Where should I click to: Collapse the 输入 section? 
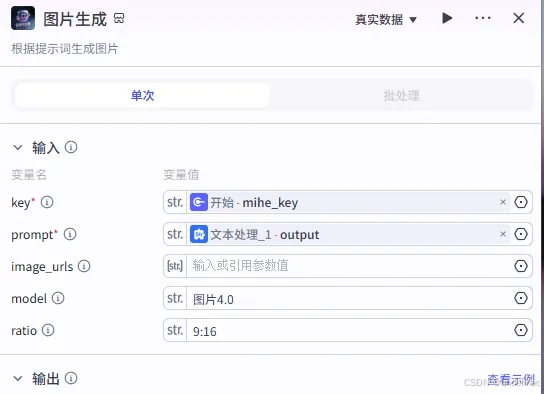point(18,148)
